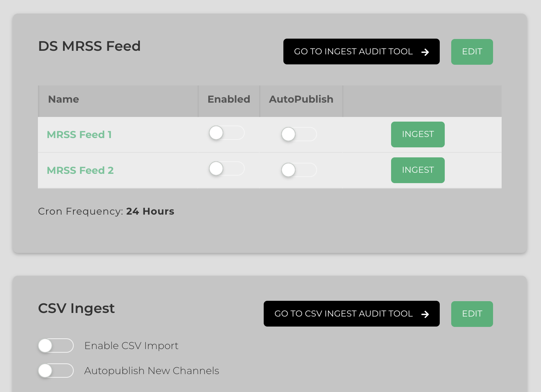Enable MRSS Feed 2 with its Enabled switch
Viewport: 541px width, 392px height.
[x=226, y=168]
